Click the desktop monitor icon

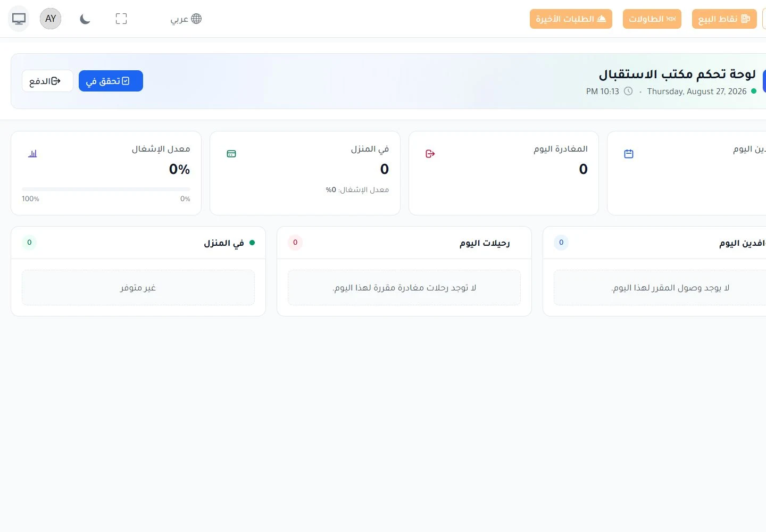[19, 19]
